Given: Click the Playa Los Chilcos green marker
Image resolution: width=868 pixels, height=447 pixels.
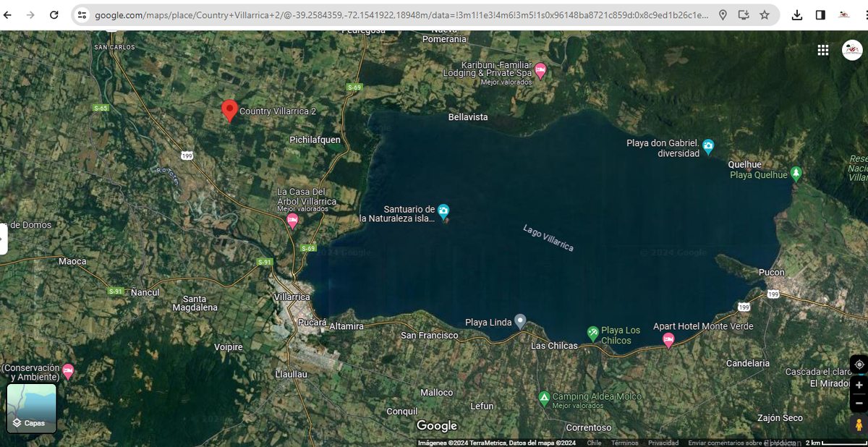Looking at the screenshot, I should [x=593, y=333].
